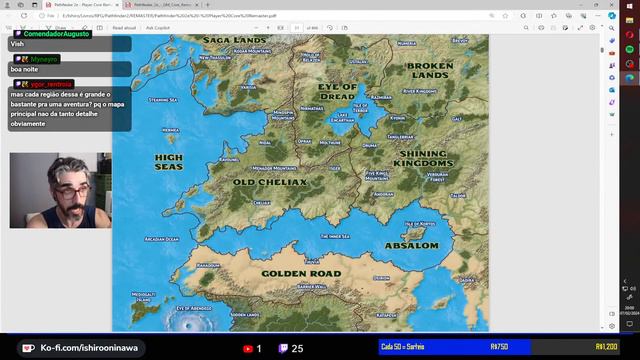
Task: Click Ask Copilot in PDF toolbar
Action: (158, 28)
